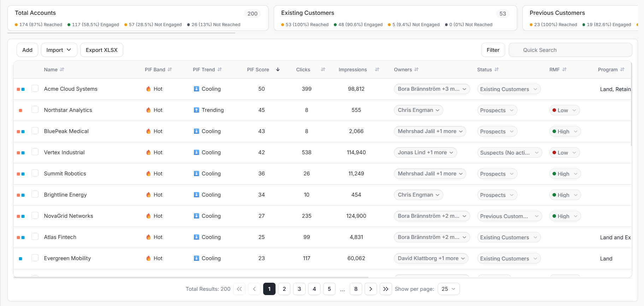Go to previous page chevron

click(254, 289)
